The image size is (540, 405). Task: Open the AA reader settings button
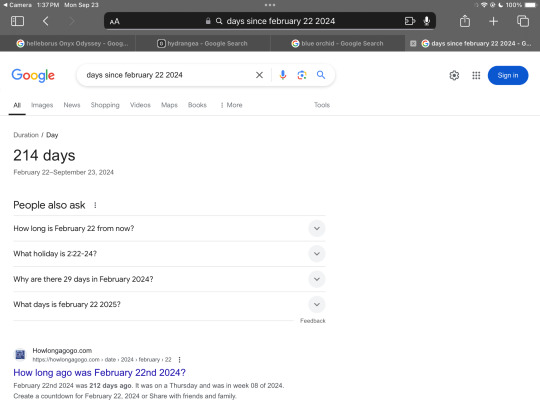pyautogui.click(x=115, y=21)
